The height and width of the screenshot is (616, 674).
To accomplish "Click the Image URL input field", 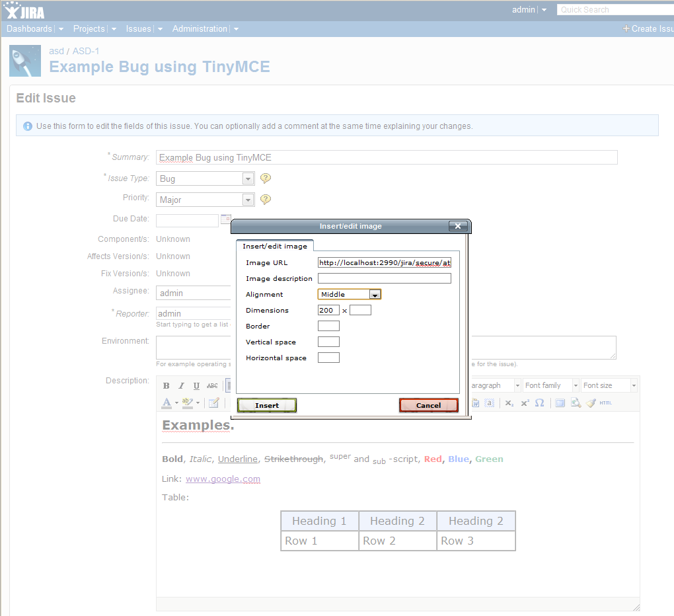I will coord(384,262).
